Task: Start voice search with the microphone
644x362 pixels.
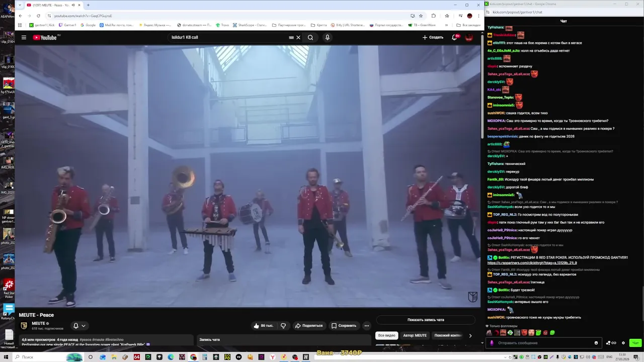Action: point(327,37)
